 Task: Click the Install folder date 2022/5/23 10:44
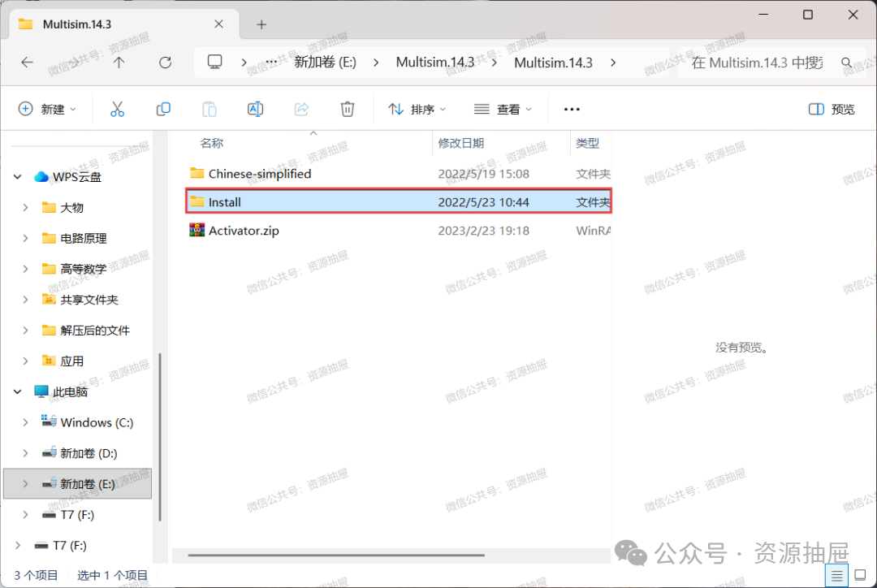coord(483,202)
